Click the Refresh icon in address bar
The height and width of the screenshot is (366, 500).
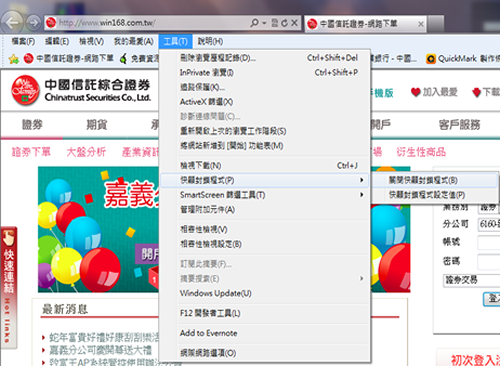point(284,23)
